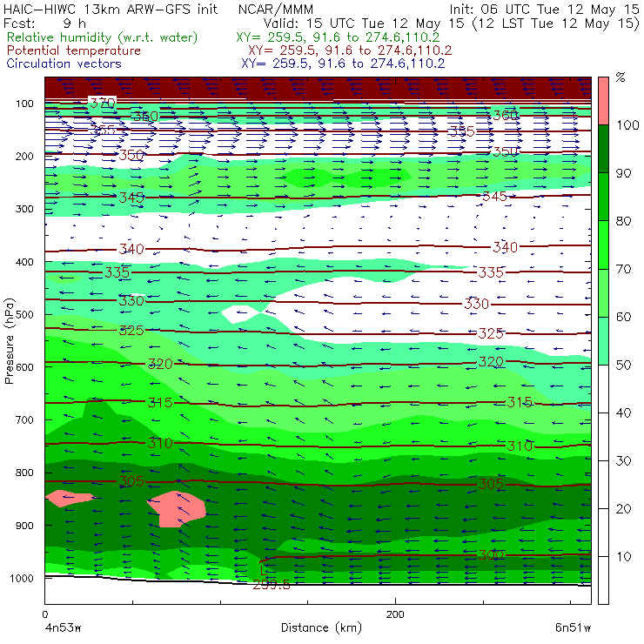Click the '%' unit label above colorbar

[621, 77]
